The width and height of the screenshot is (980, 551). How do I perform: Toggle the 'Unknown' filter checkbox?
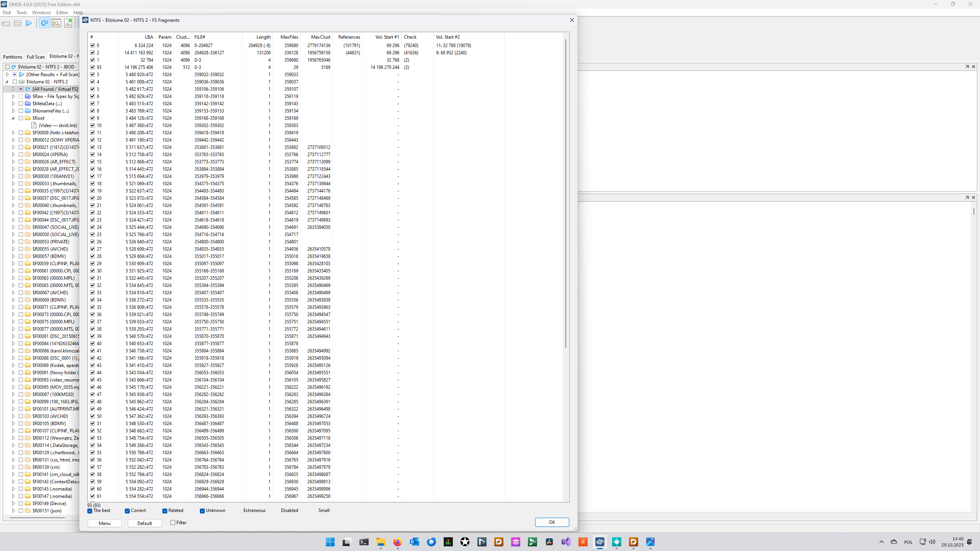(202, 511)
